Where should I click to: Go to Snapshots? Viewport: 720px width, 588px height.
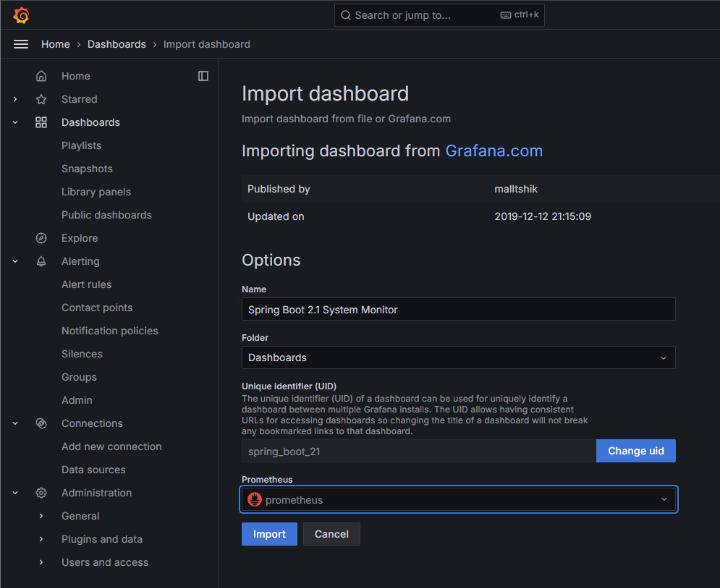point(87,168)
